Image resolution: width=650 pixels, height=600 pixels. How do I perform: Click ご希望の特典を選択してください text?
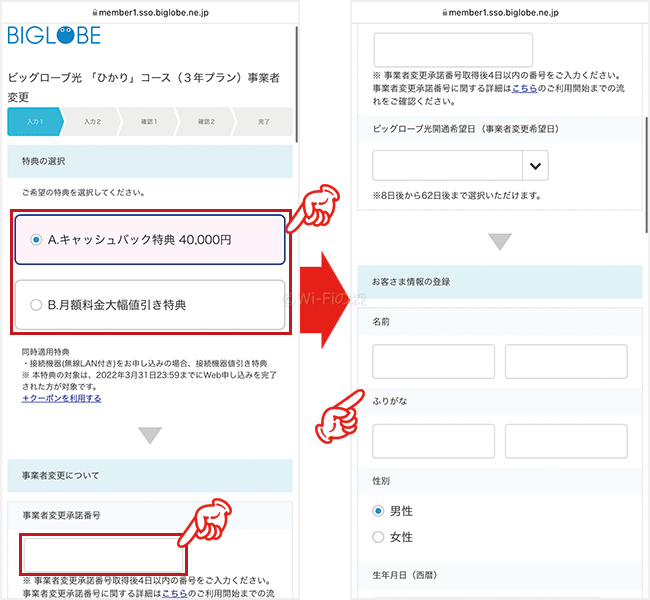83,193
